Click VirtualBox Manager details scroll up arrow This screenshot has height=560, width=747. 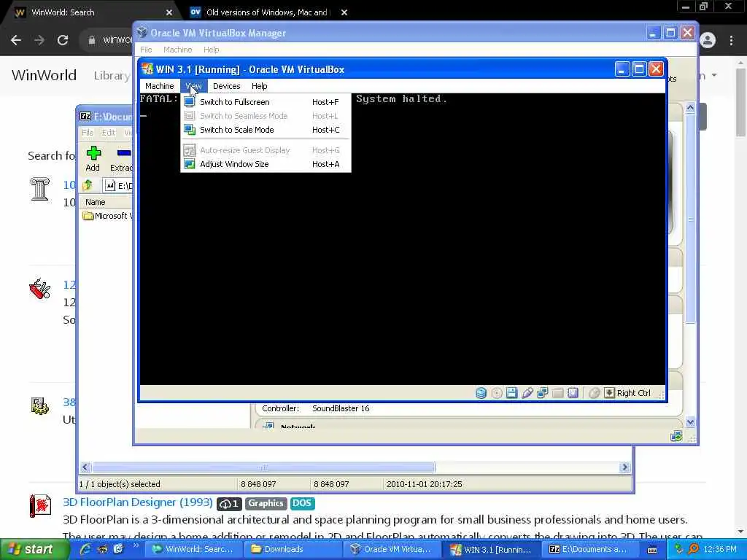[x=690, y=108]
